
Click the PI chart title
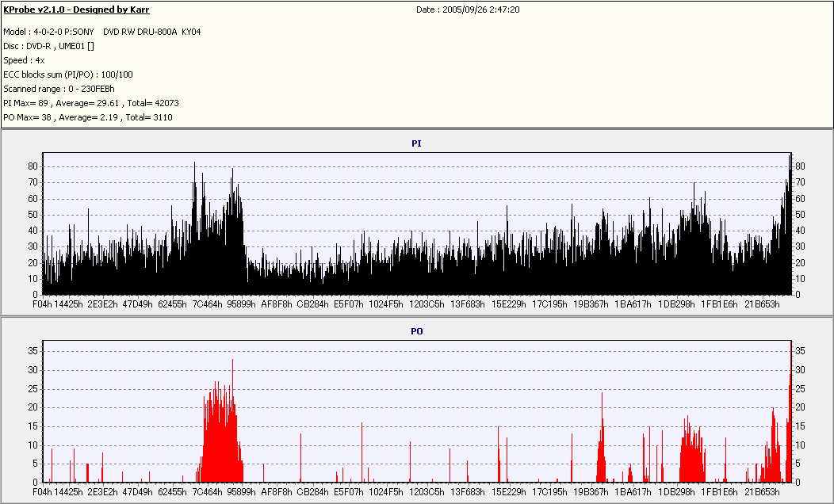coord(416,143)
